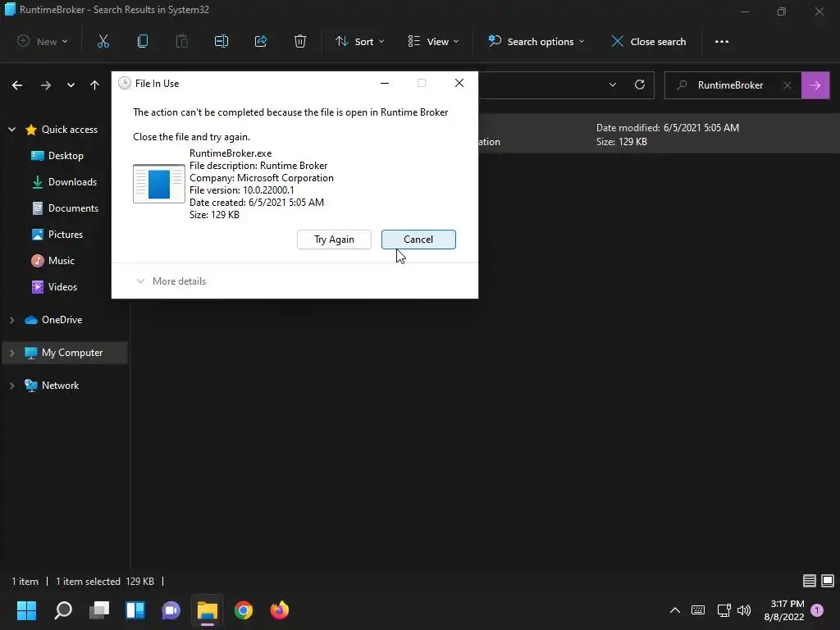Screen dimensions: 840x630
Task: Expand the Network tree node
Action: (11, 386)
